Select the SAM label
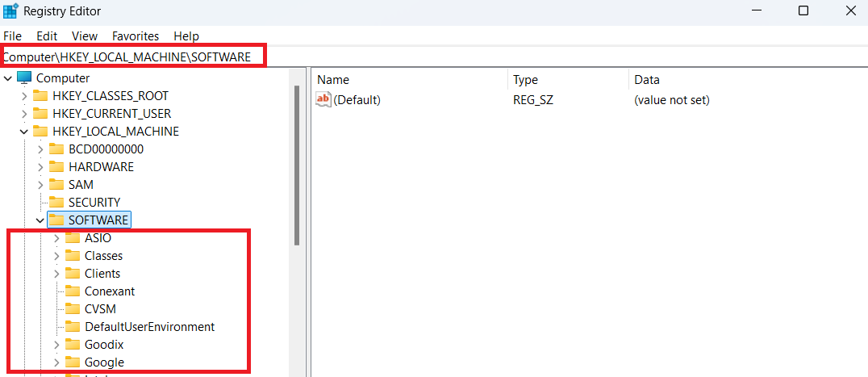The height and width of the screenshot is (377, 868). [81, 185]
